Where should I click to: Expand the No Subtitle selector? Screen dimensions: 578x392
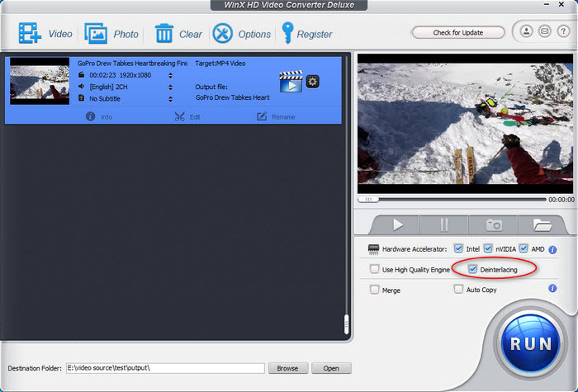170,98
